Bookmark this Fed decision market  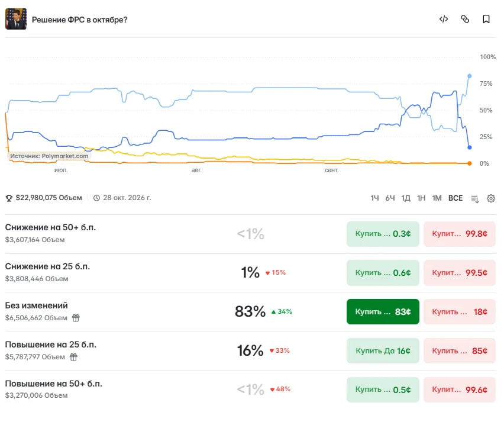(486, 20)
